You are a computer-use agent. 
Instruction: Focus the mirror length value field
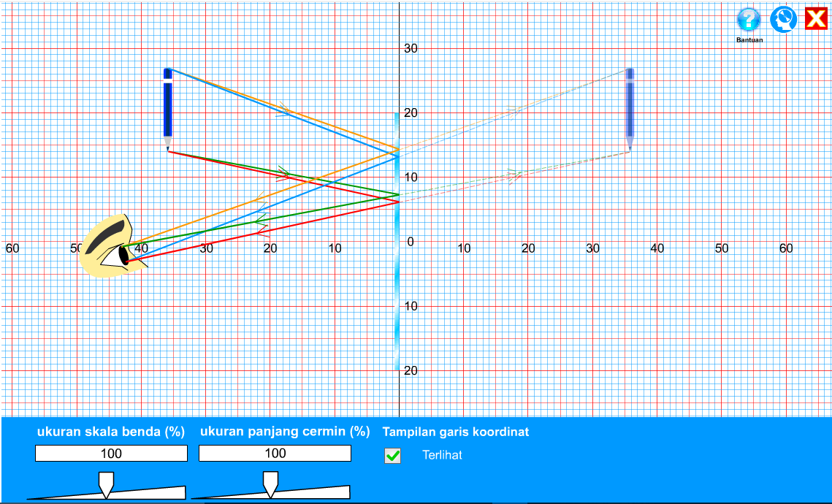275,453
